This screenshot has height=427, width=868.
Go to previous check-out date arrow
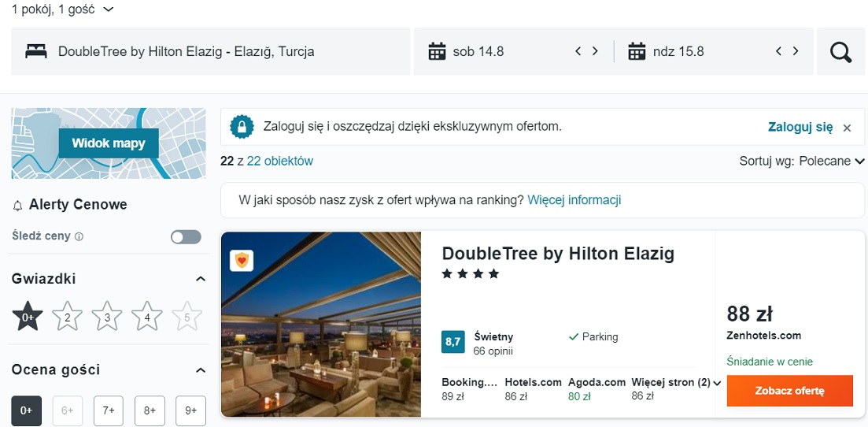tap(778, 51)
